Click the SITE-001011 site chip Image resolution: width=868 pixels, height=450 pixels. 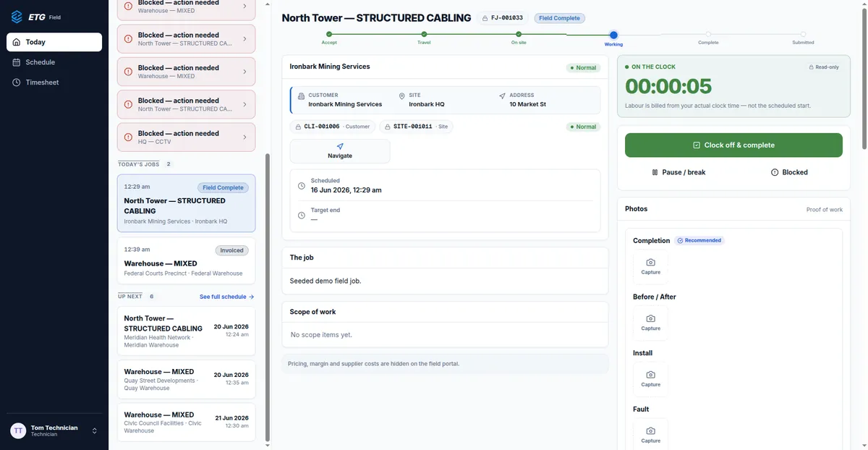pos(416,127)
